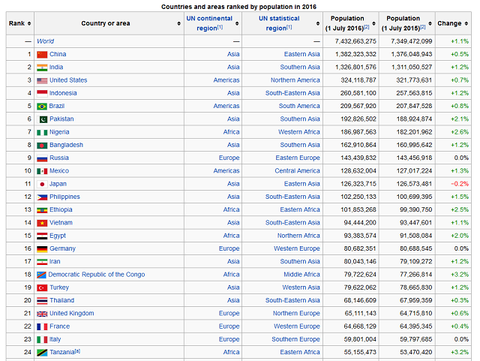This screenshot has width=480, height=361.
Task: Sort table by Rank column arrows
Action: [29, 23]
